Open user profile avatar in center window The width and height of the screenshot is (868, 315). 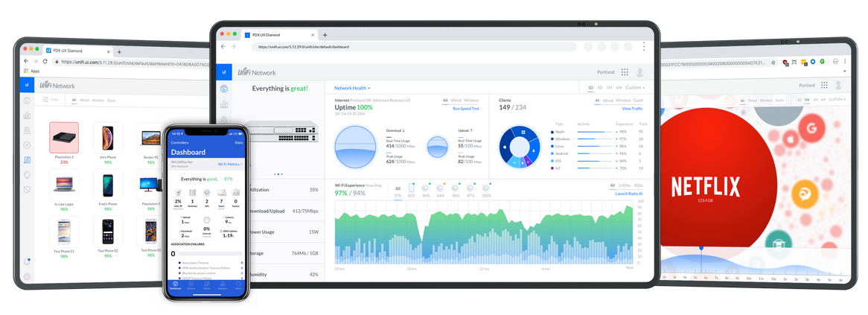click(640, 72)
